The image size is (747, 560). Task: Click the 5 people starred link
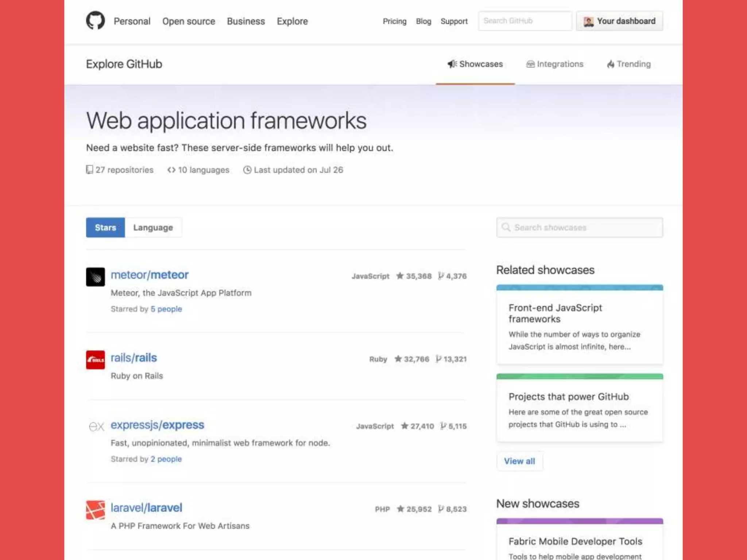166,309
